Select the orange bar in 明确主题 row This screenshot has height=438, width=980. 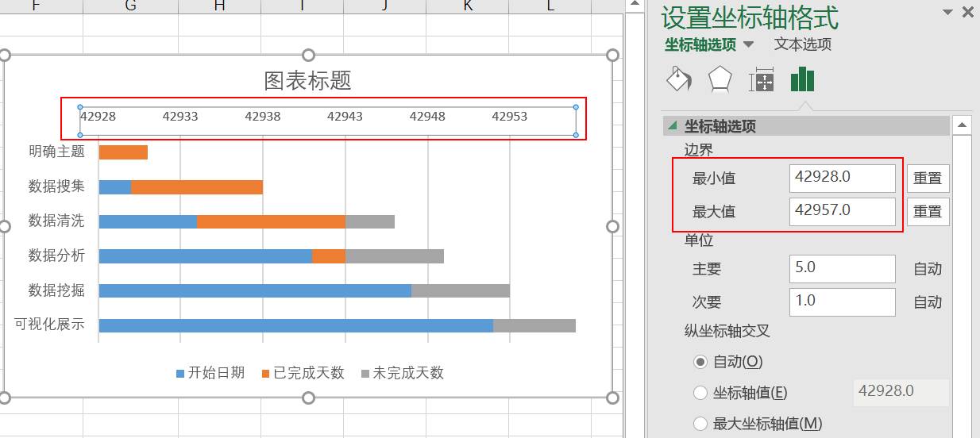tap(123, 152)
